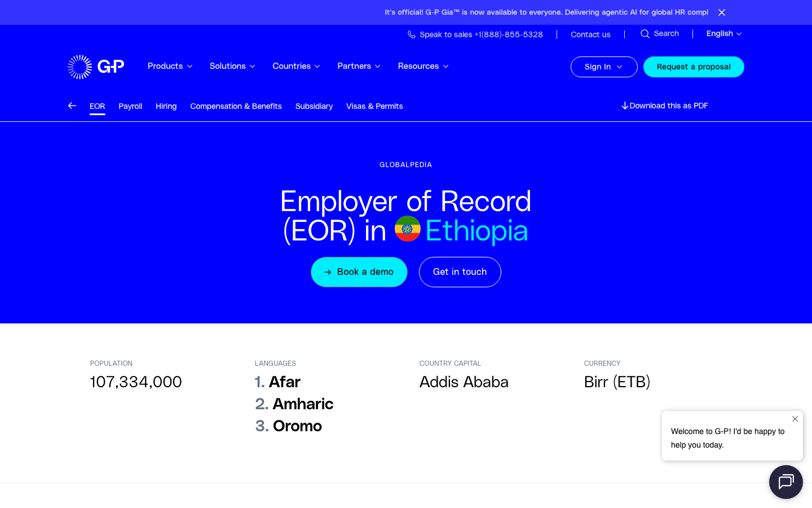812x508 pixels.
Task: Click the language Oromo
Action: pos(297,426)
